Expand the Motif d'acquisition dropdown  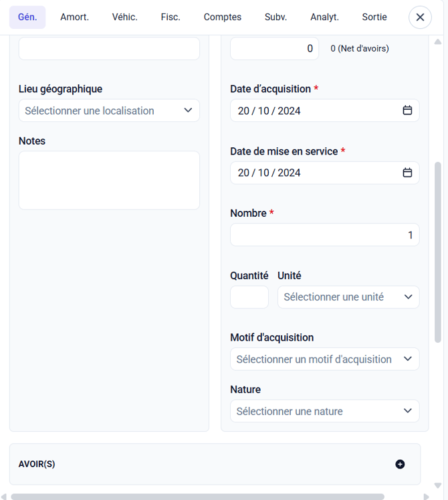tap(324, 359)
